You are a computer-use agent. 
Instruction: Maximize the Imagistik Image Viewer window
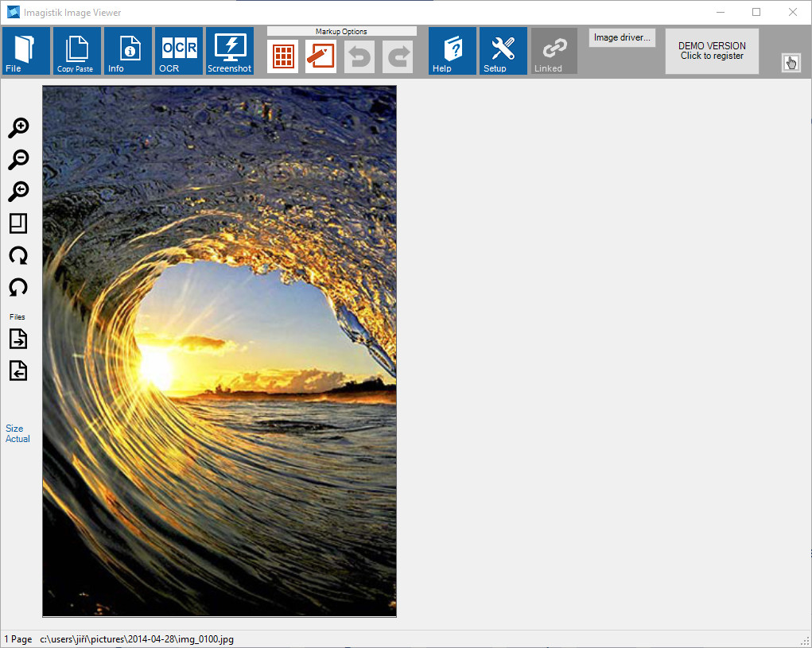coord(756,12)
